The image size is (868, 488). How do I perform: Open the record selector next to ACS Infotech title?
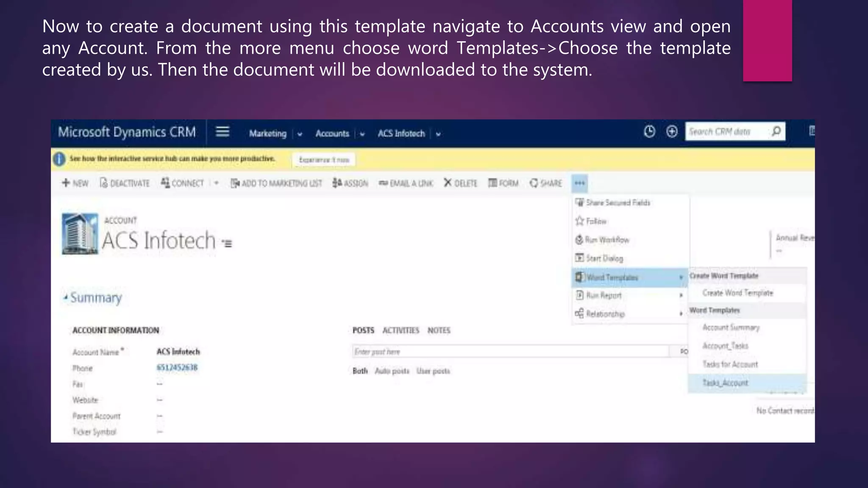click(x=227, y=243)
